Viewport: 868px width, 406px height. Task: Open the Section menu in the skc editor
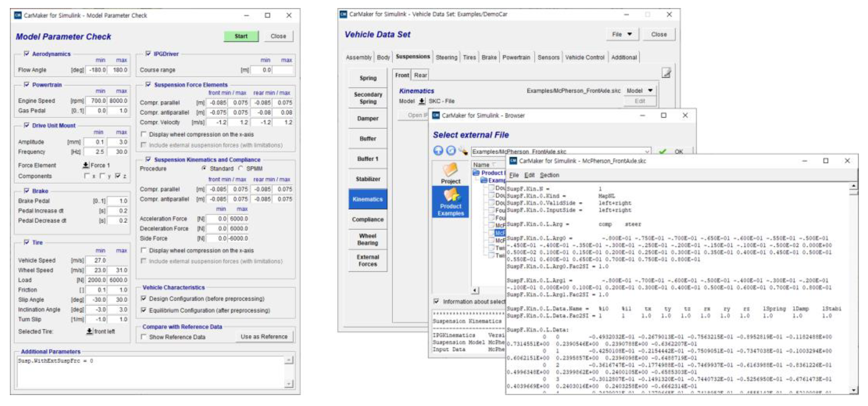(x=549, y=175)
